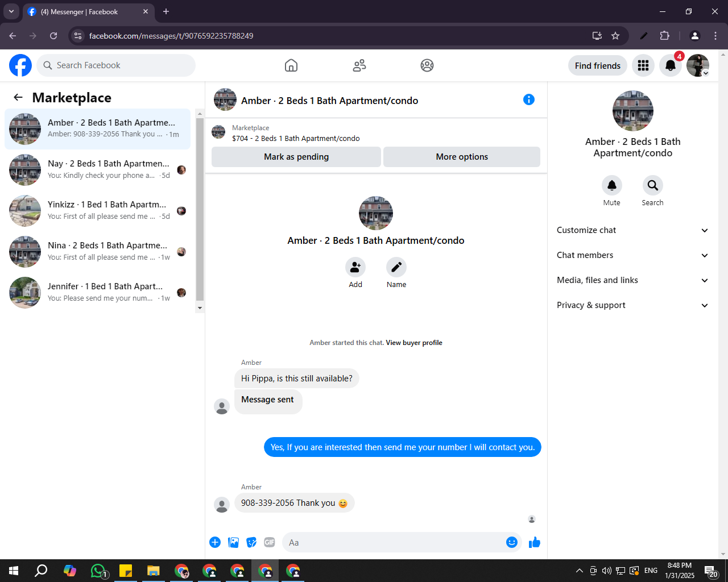Open the taskbar clock showing 8:48 PM

(x=680, y=571)
